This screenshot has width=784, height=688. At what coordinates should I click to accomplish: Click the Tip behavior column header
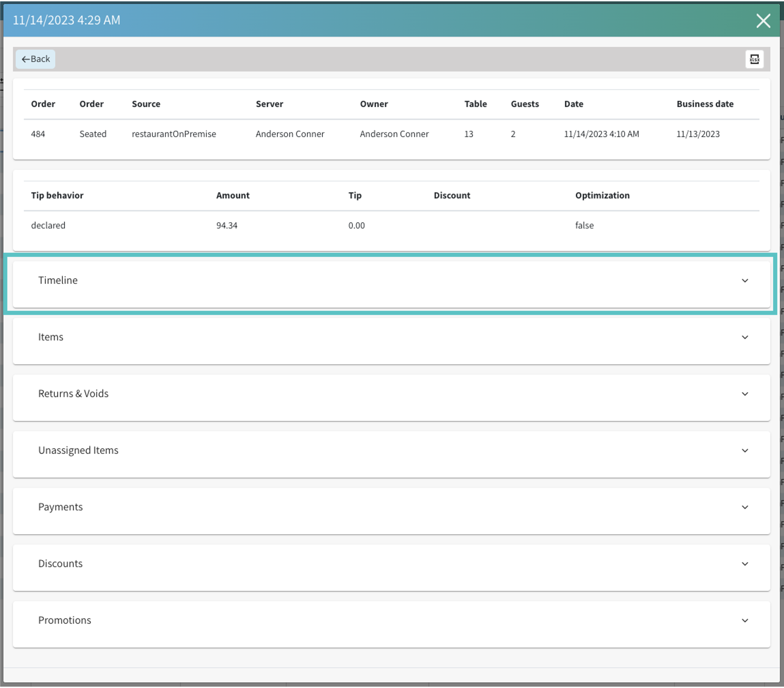[x=57, y=195]
